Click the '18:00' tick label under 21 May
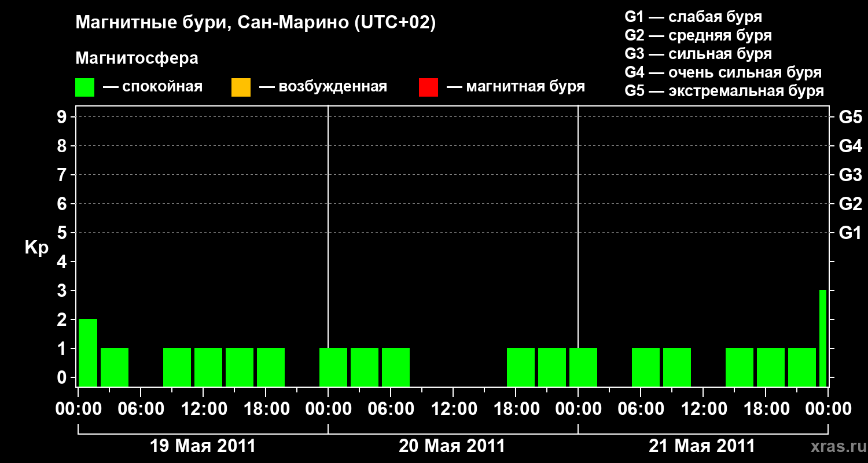This screenshot has height=463, width=868. coord(766,409)
